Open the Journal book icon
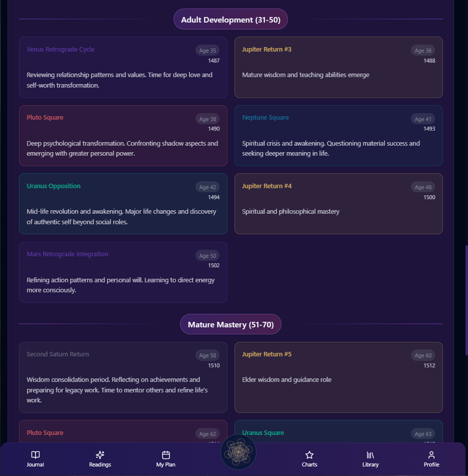Viewport: 468px width, 476px height. tap(35, 455)
